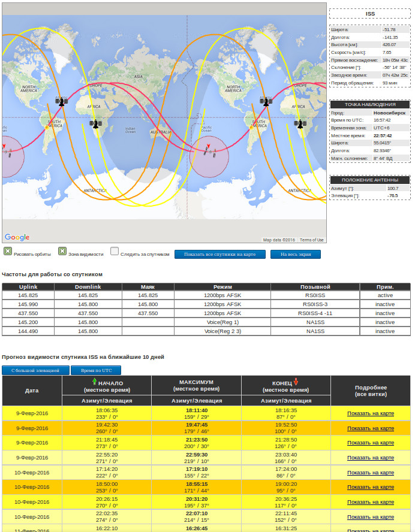415x532 pixels.
Task: Enable the Следить за спутником checkbox
Action: click(115, 251)
